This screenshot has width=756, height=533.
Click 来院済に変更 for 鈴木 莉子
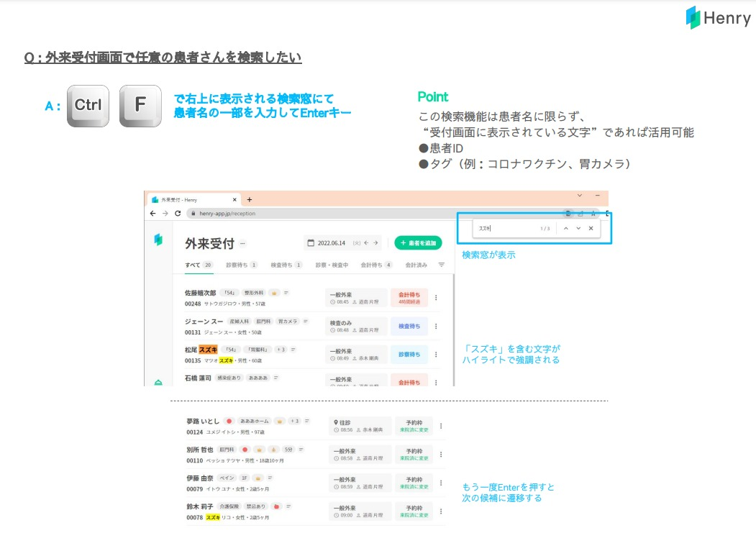pos(414,515)
